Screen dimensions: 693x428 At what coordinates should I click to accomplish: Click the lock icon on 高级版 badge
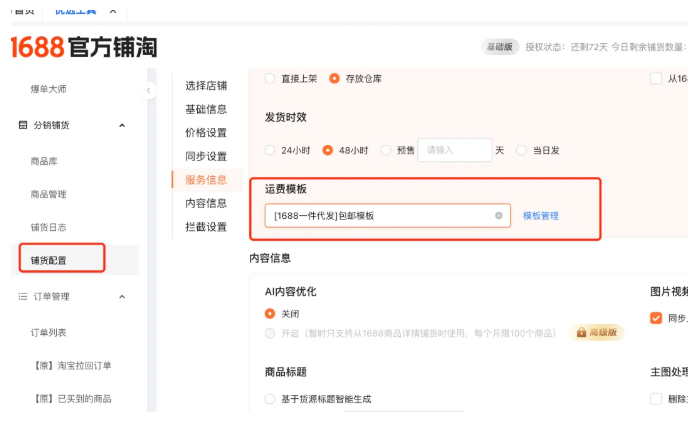[x=581, y=332]
